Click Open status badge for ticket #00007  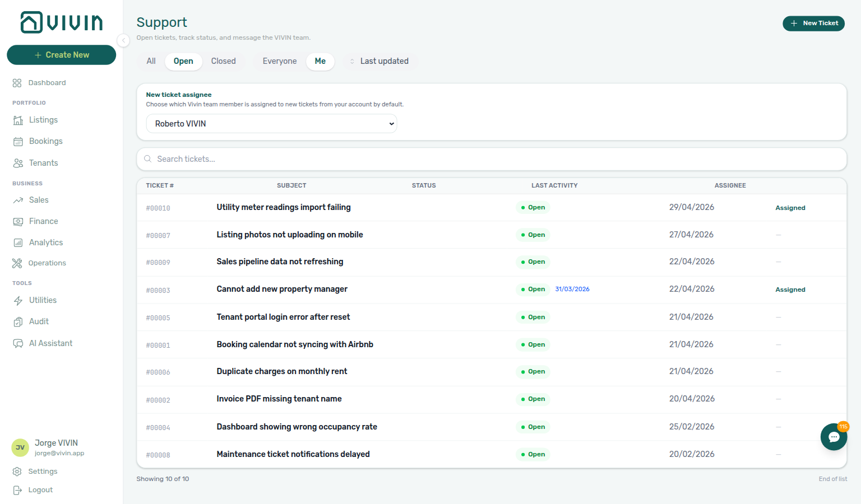pyautogui.click(x=533, y=235)
